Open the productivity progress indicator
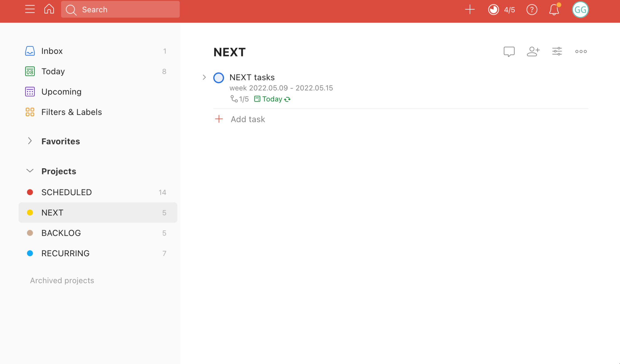 (493, 9)
